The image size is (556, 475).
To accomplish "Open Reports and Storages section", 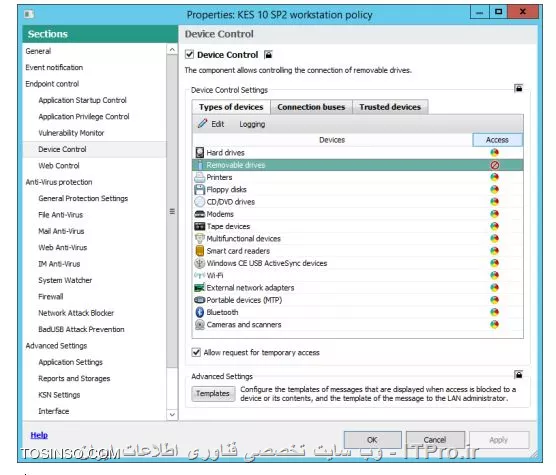I will (x=74, y=378).
